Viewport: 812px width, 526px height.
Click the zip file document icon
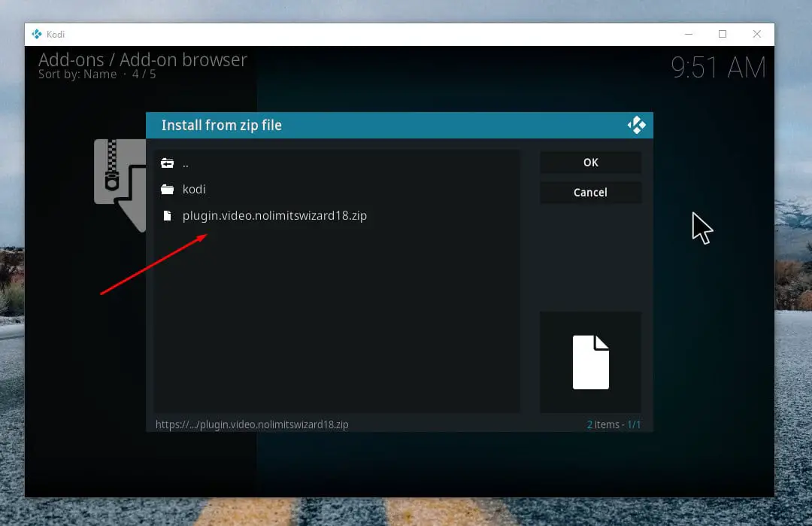click(167, 215)
